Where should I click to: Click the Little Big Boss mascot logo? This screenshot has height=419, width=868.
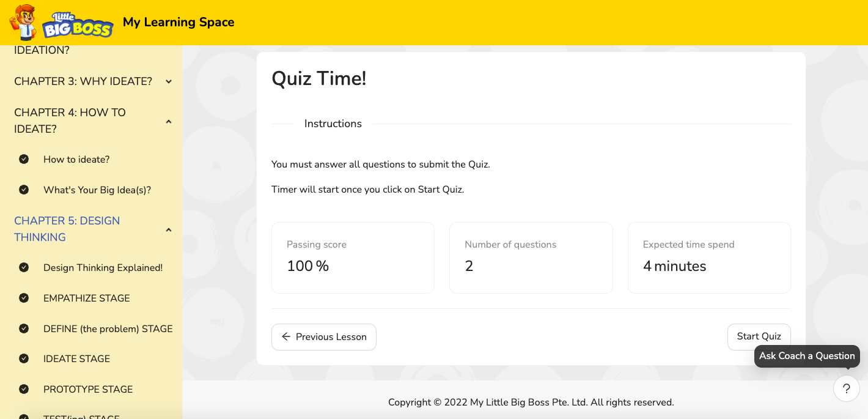point(61,22)
